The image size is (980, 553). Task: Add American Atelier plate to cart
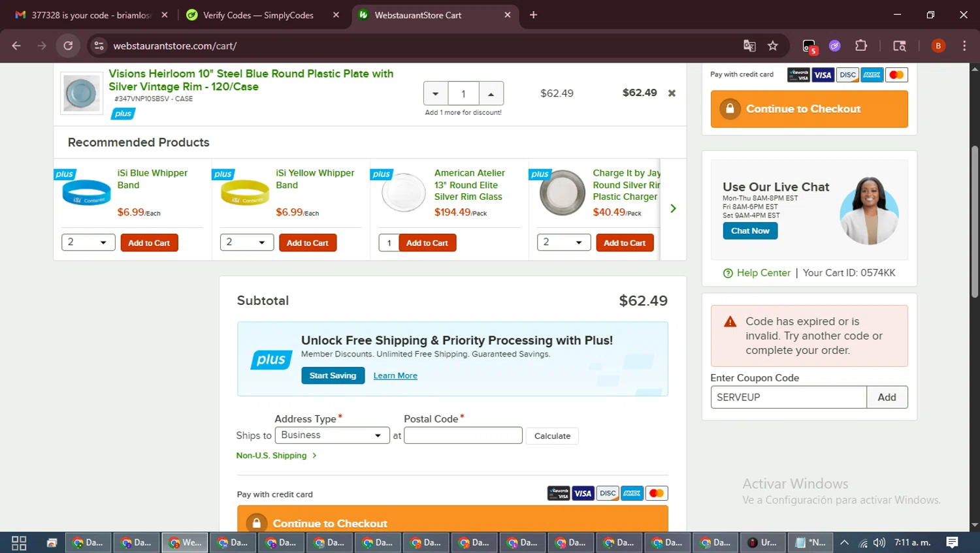[427, 243]
